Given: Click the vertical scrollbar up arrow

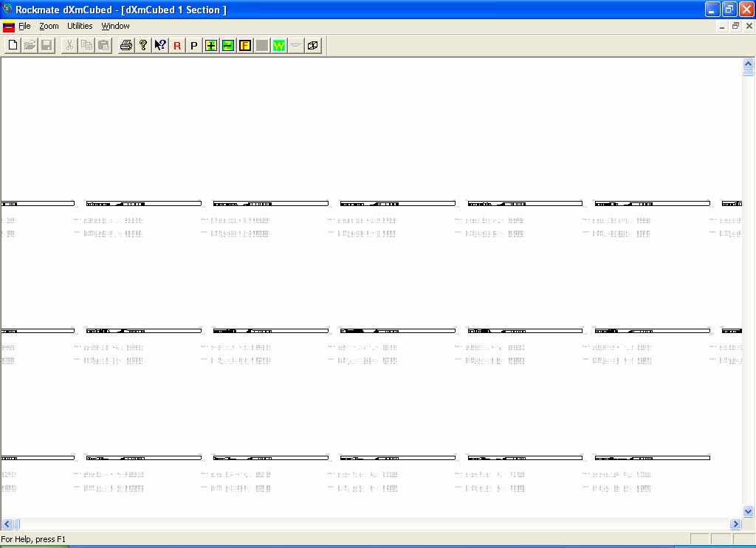Looking at the screenshot, I should click(748, 64).
